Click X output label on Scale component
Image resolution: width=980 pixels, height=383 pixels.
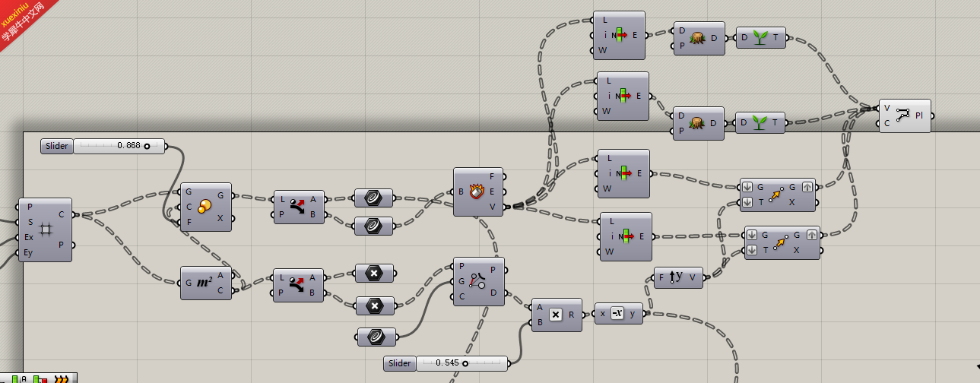[x=220, y=218]
